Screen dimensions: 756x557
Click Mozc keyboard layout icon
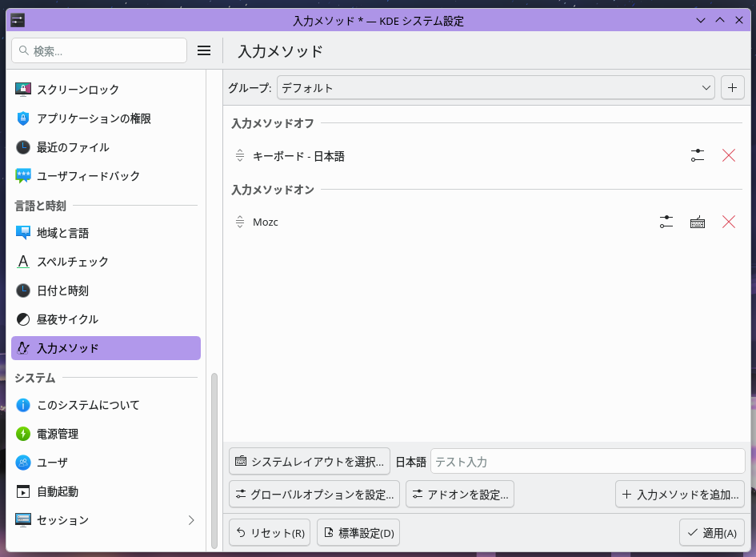coord(697,222)
